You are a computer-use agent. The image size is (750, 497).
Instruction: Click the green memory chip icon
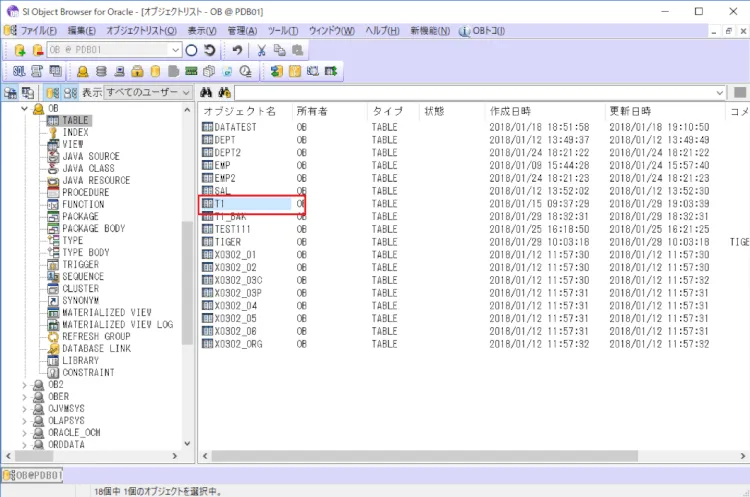191,71
